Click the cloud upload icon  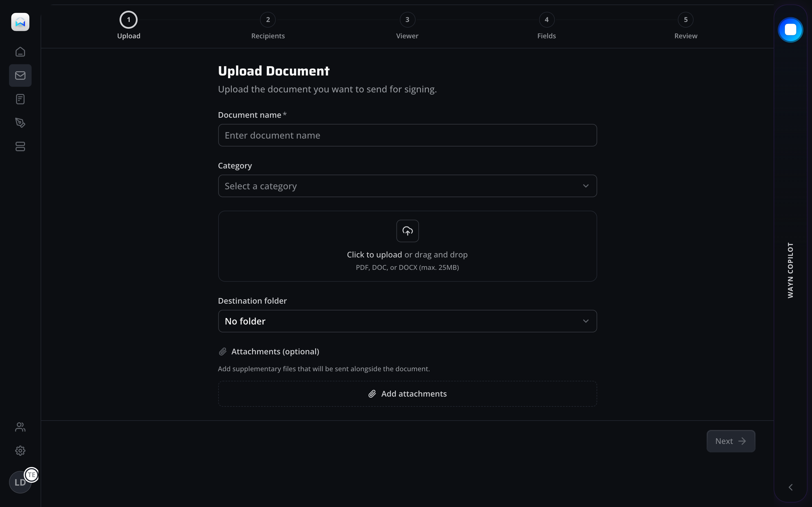coord(407,231)
